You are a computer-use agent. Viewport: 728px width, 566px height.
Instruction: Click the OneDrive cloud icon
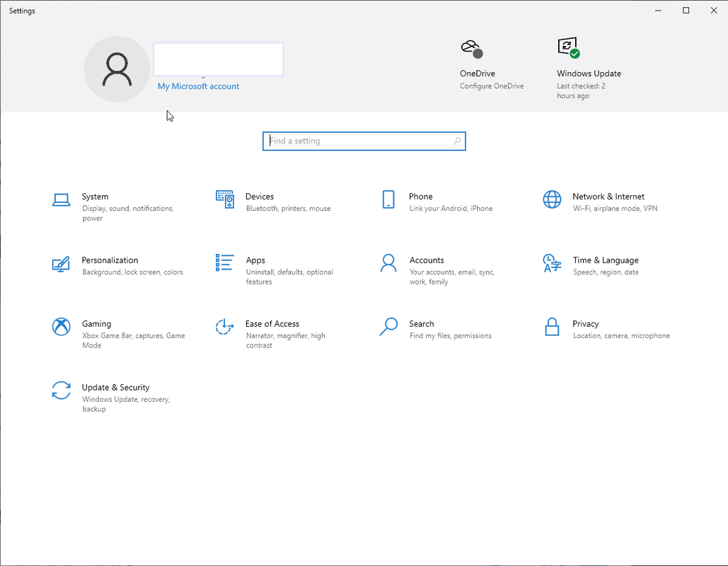pos(472,50)
